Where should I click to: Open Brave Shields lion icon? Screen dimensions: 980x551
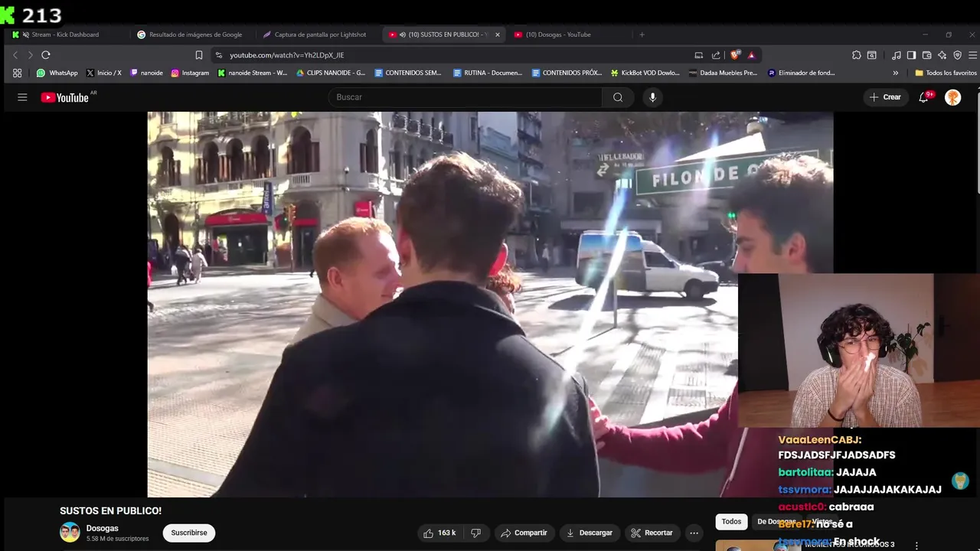[736, 55]
